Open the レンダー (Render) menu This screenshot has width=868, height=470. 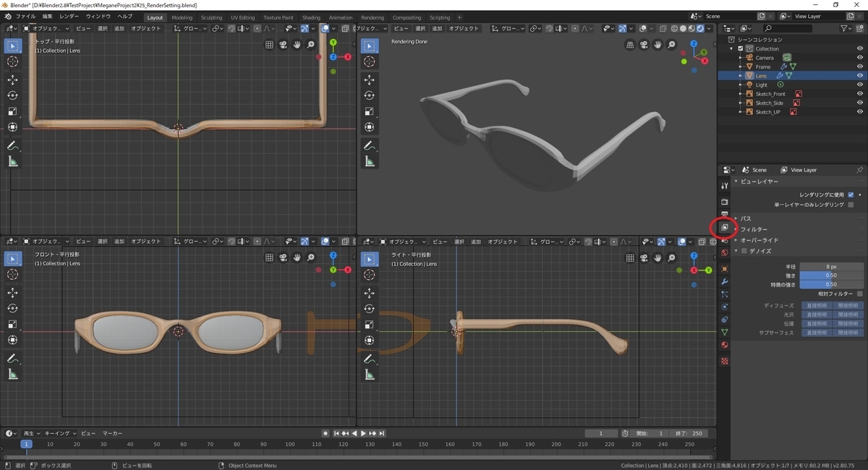click(x=69, y=16)
